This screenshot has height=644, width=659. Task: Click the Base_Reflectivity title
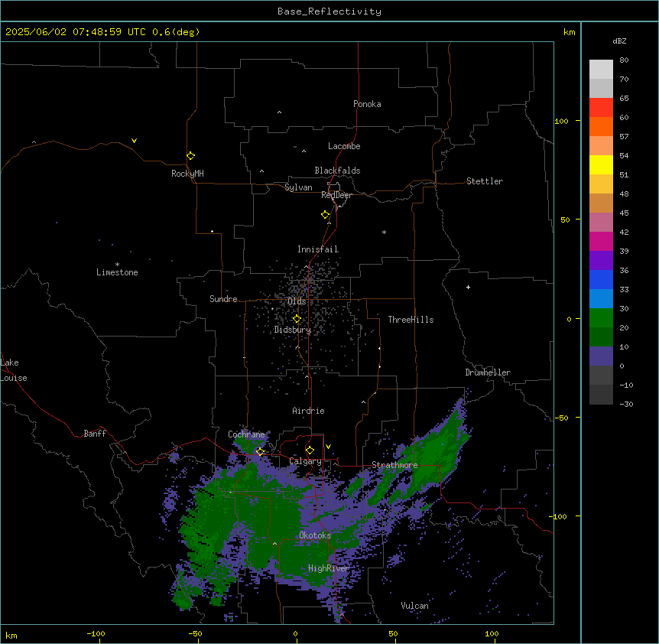click(x=329, y=11)
